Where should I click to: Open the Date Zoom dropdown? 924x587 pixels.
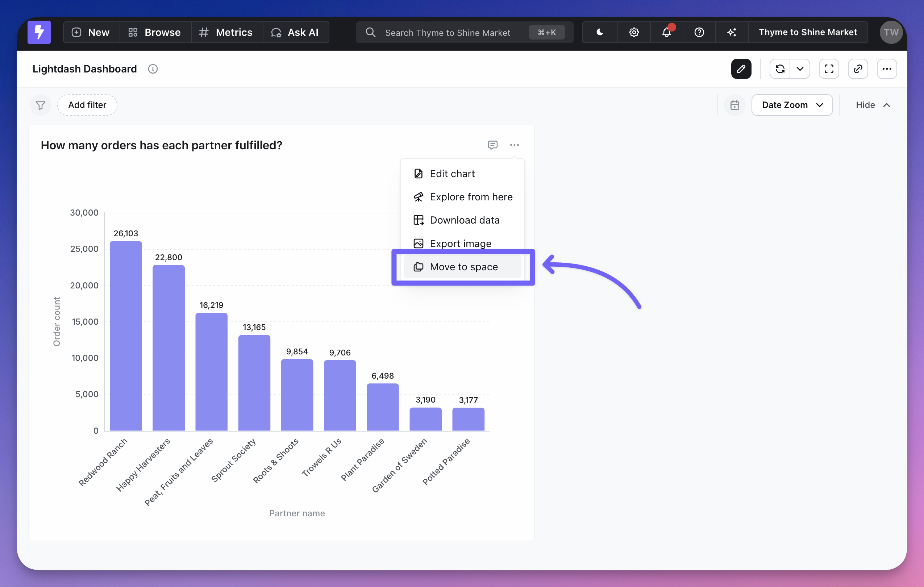[792, 105]
